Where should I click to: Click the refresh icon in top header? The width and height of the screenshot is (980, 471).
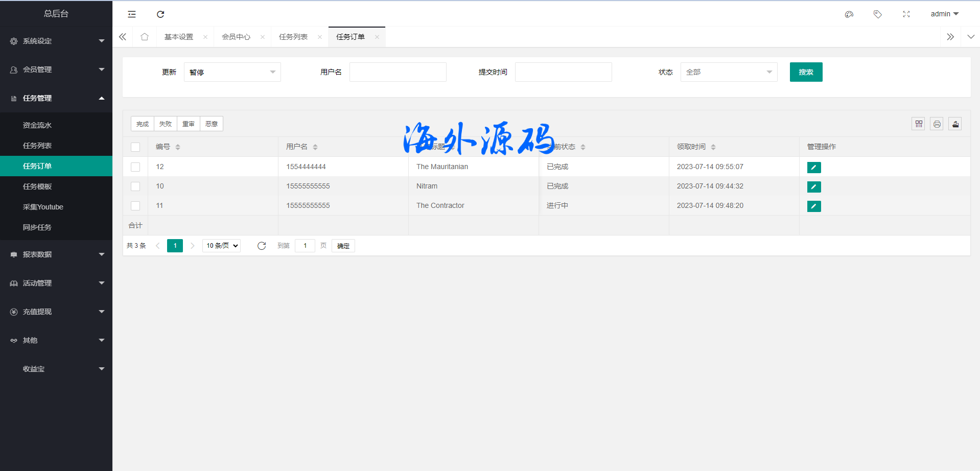(x=160, y=14)
